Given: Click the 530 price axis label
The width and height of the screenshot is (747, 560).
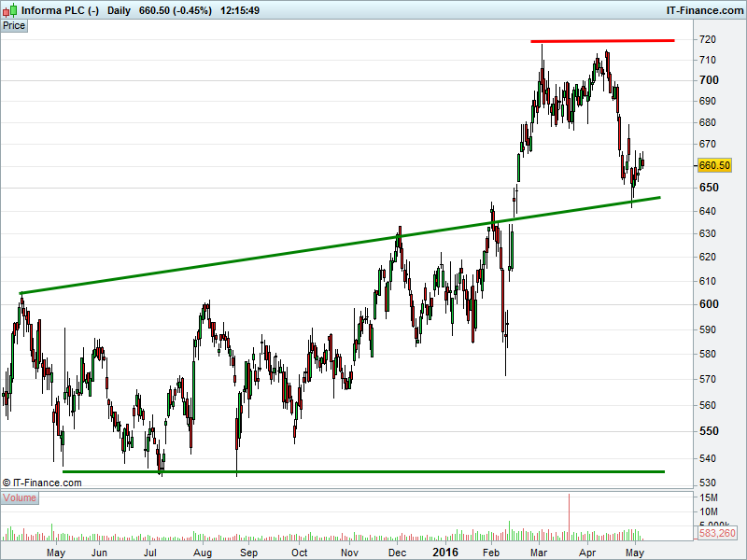Looking at the screenshot, I should pyautogui.click(x=708, y=483).
